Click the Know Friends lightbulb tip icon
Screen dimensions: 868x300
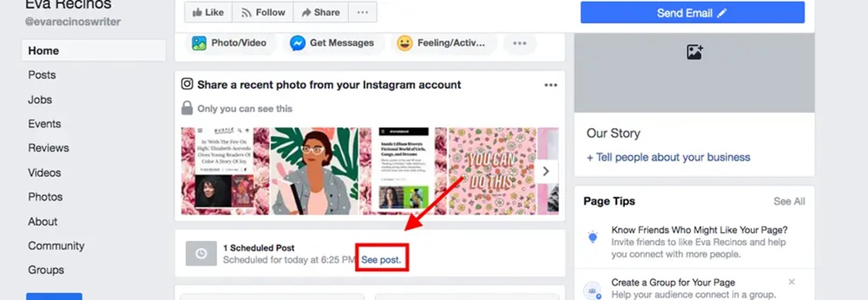pos(593,236)
